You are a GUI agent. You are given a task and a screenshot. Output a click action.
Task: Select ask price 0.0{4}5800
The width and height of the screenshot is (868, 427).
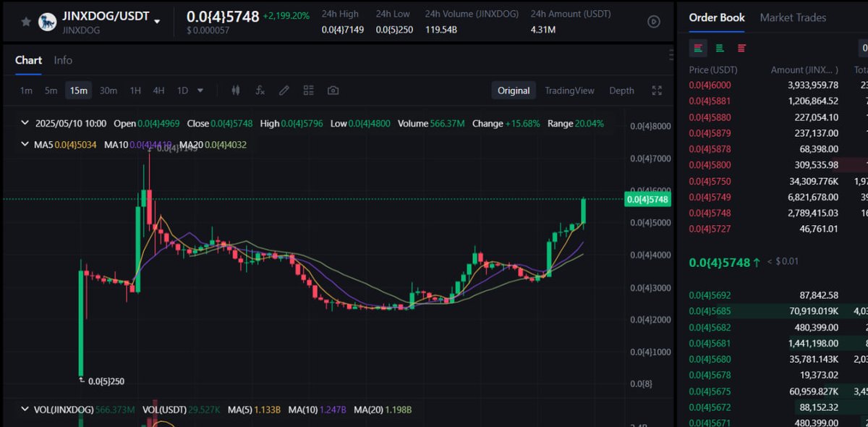pos(710,164)
